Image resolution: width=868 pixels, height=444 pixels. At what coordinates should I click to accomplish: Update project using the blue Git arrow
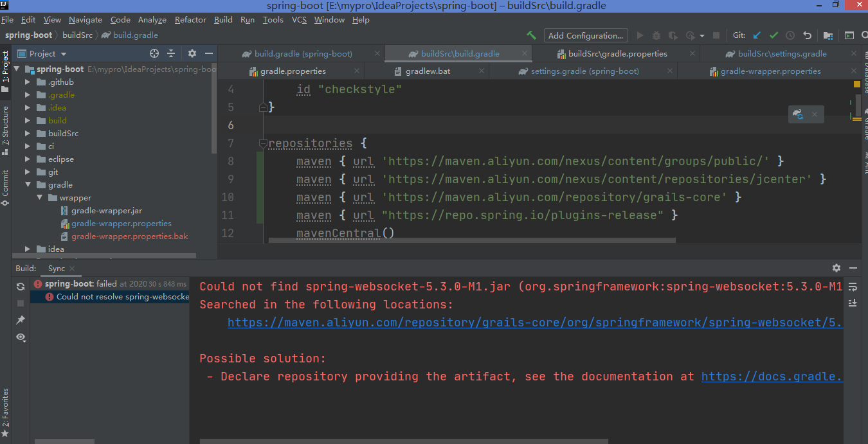(757, 35)
